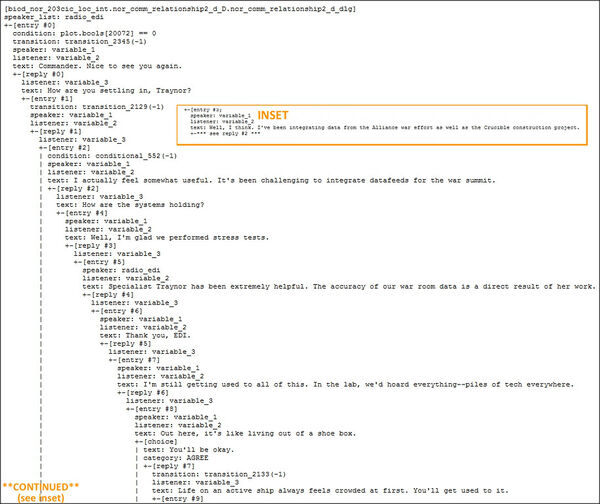Click the 'category: AGREE' line
The image size is (600, 504).
click(176, 458)
